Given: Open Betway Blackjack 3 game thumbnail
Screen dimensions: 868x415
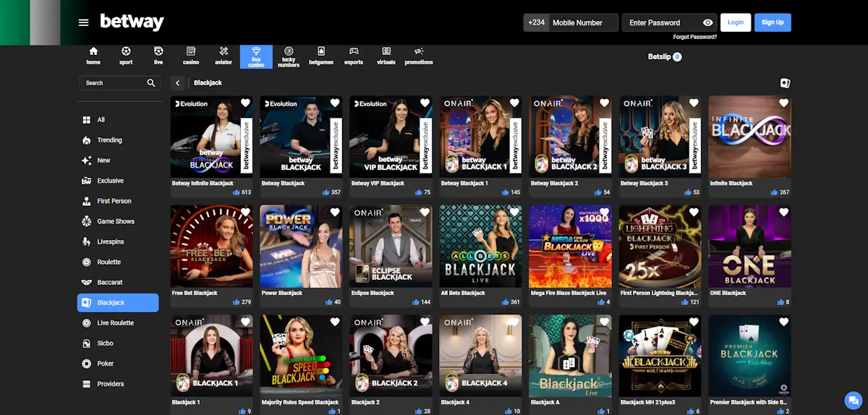Looking at the screenshot, I should [660, 137].
